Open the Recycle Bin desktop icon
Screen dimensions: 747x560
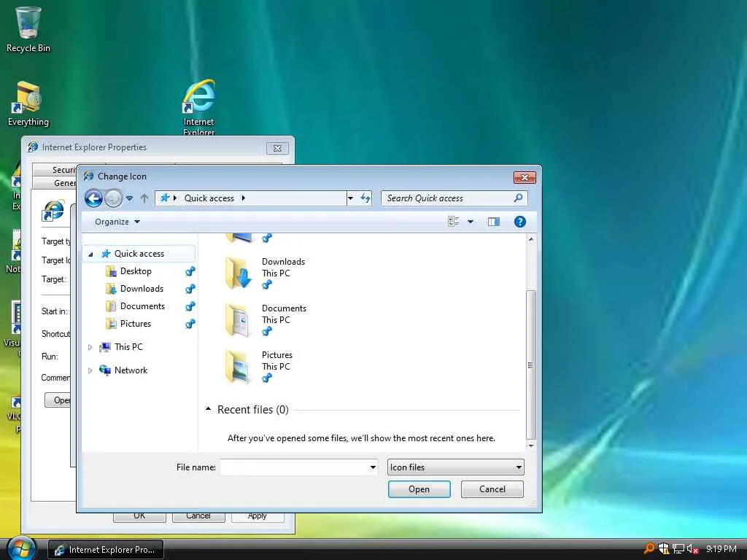click(x=28, y=29)
